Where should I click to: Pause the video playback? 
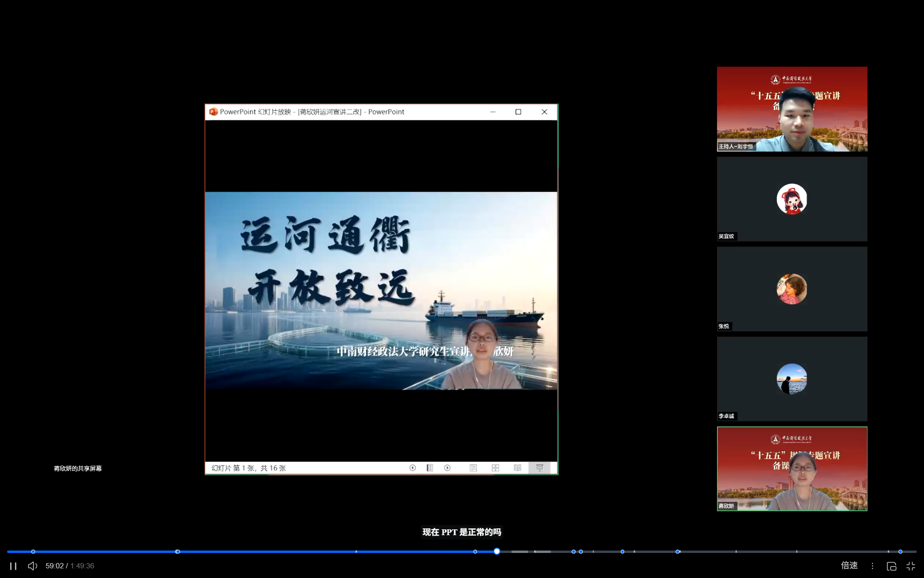click(13, 566)
